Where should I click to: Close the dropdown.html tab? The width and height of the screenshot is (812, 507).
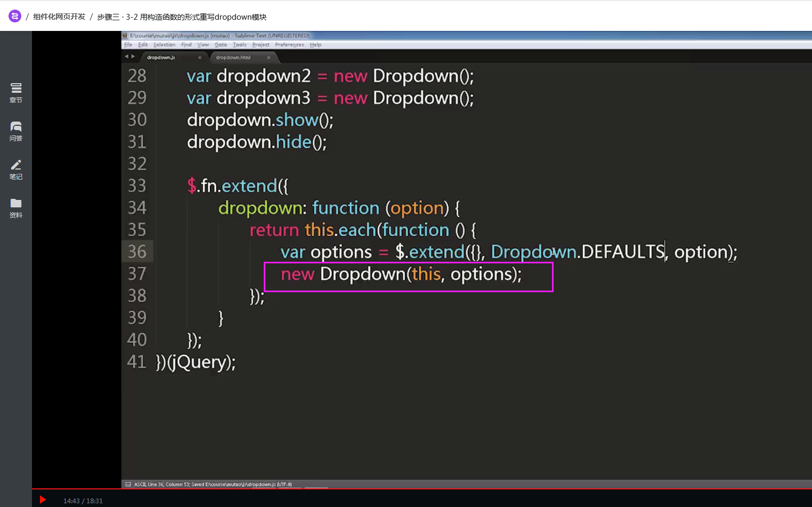coord(269,58)
